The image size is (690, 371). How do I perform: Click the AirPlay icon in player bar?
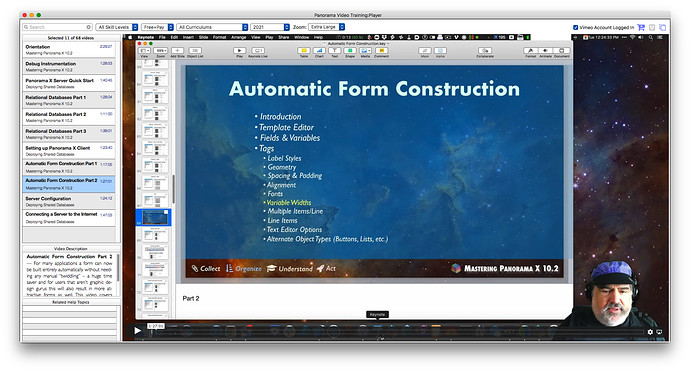pos(659,332)
